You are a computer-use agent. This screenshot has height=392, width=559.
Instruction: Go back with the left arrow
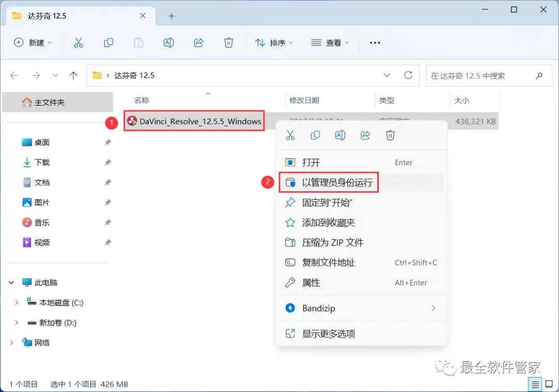pyautogui.click(x=14, y=75)
